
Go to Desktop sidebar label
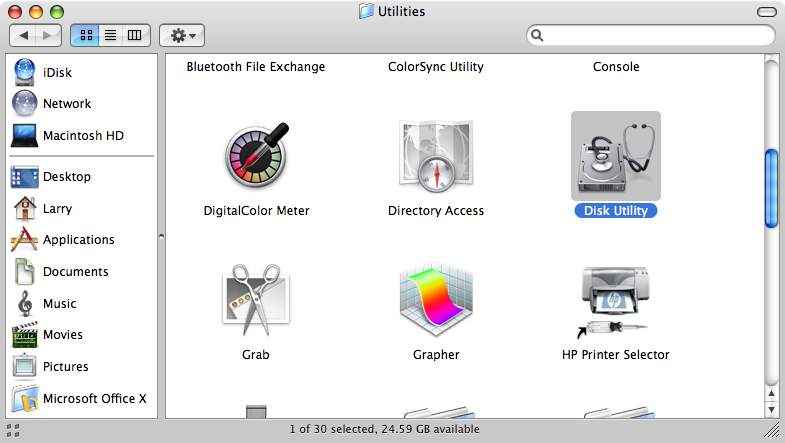click(x=67, y=177)
